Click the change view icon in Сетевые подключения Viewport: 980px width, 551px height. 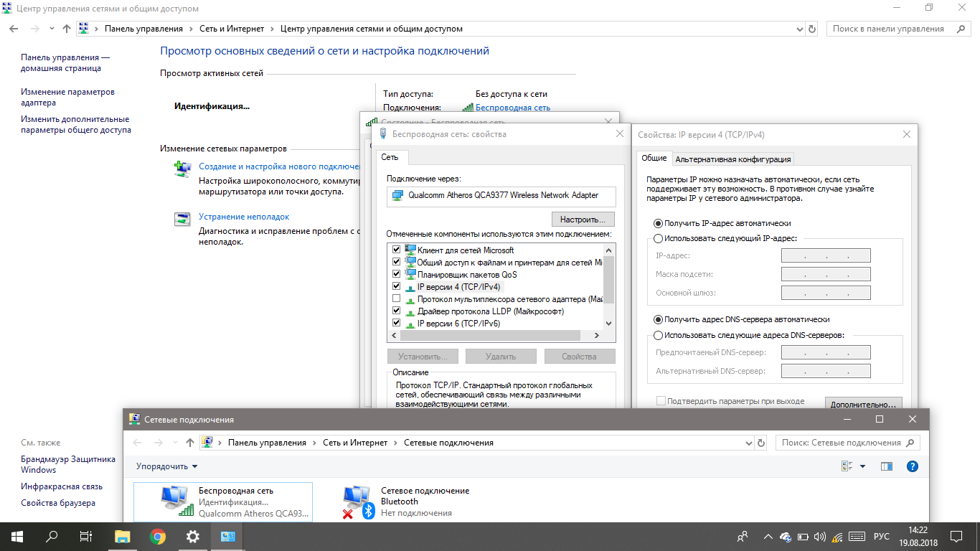[847, 466]
